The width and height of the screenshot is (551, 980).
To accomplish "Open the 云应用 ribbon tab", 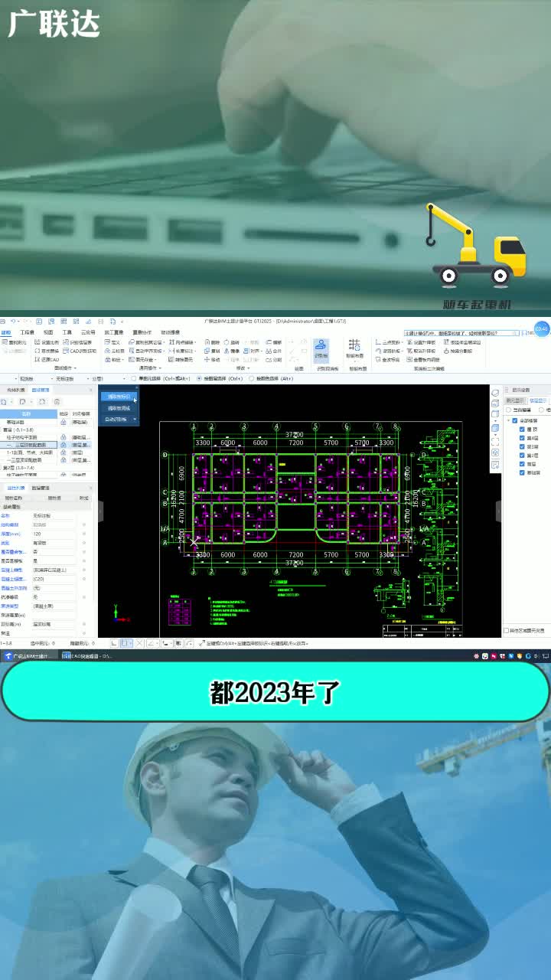I will coord(90,332).
